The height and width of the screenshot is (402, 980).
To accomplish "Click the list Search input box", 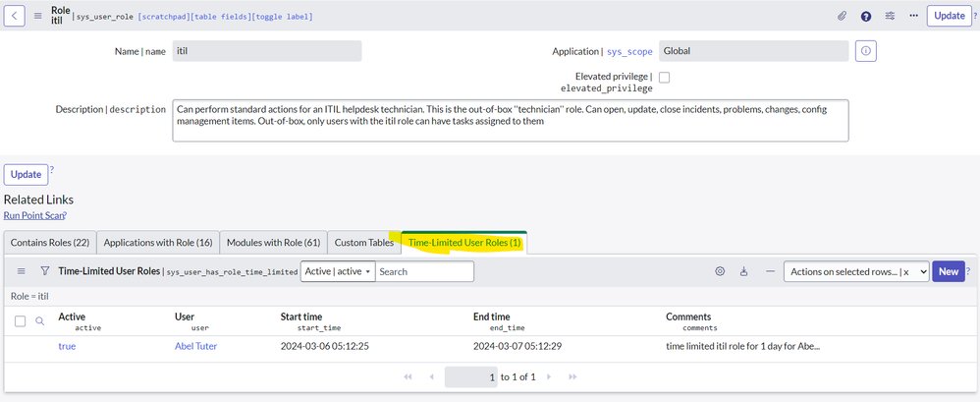I will 424,271.
